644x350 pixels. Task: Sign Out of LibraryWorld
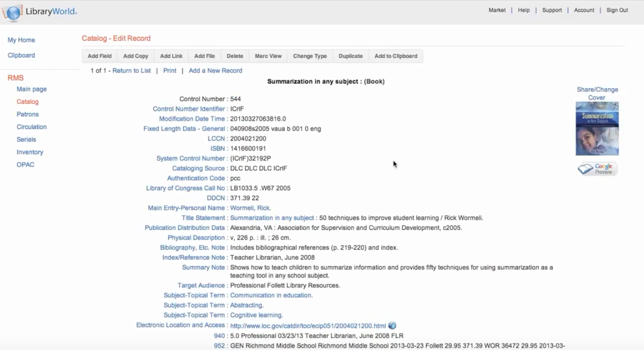[x=617, y=10]
